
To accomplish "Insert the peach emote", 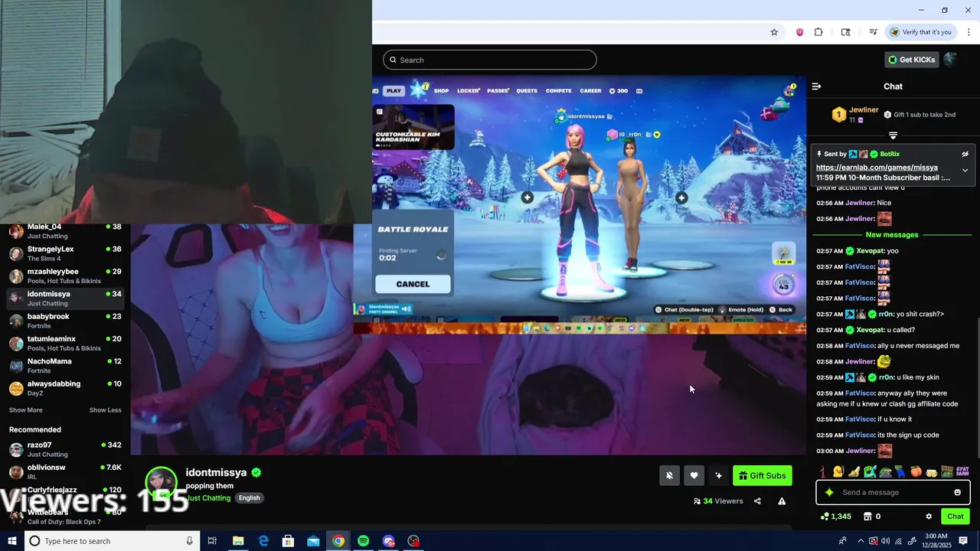I will [916, 472].
